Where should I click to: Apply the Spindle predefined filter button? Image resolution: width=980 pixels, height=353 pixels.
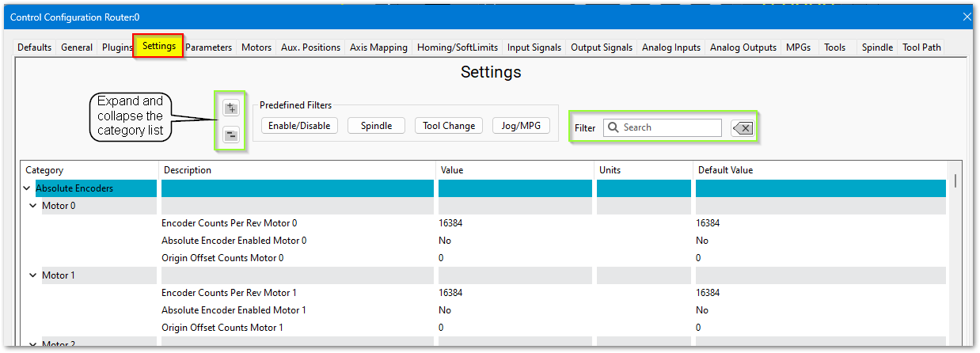[x=376, y=126]
